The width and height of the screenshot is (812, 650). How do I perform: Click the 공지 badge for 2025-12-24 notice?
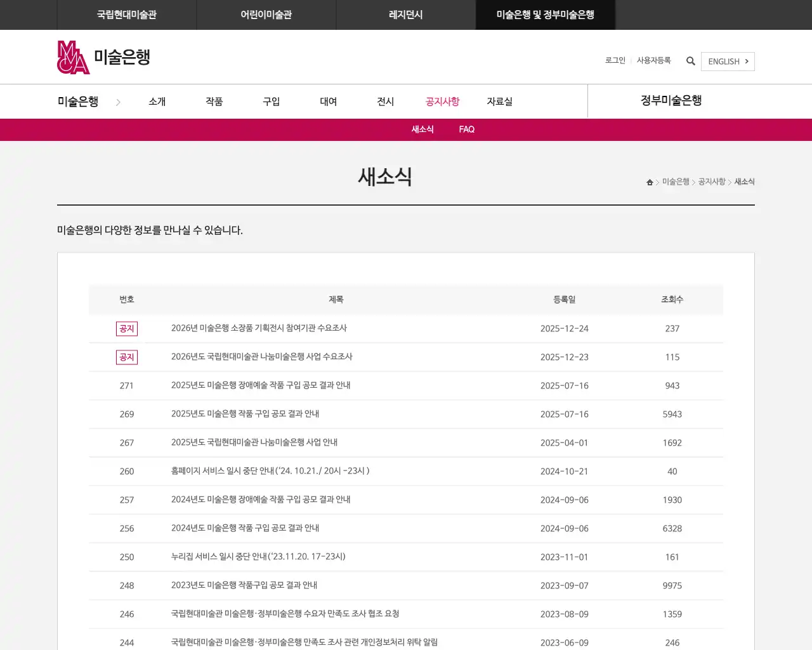pos(127,329)
